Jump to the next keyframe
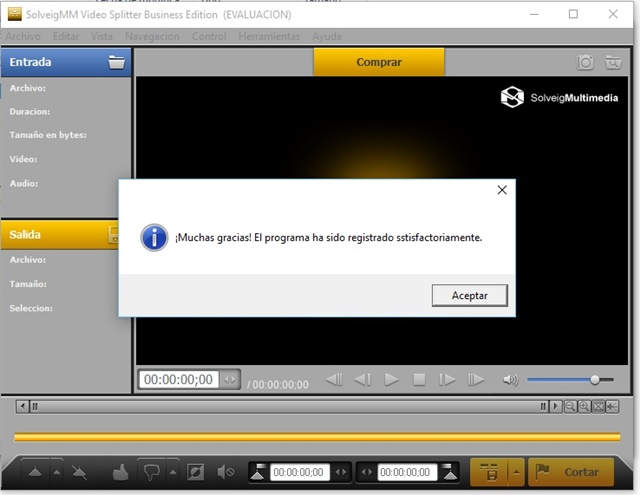 [x=476, y=380]
